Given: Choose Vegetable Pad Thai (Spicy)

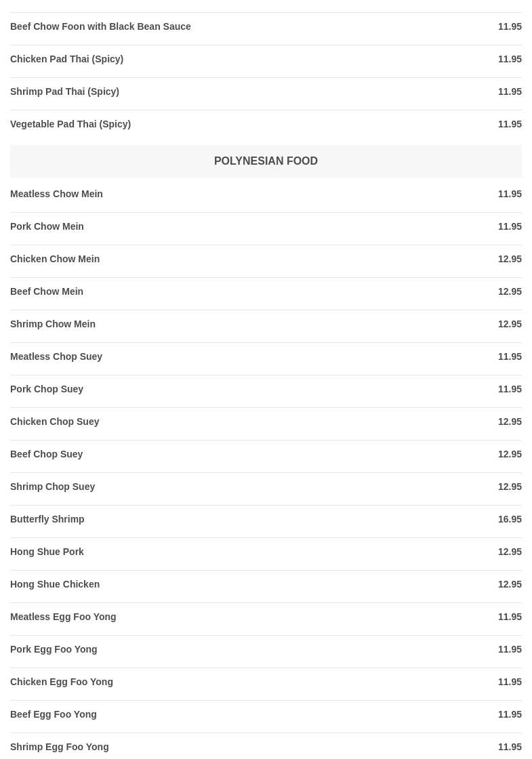Looking at the screenshot, I should coord(70,124).
